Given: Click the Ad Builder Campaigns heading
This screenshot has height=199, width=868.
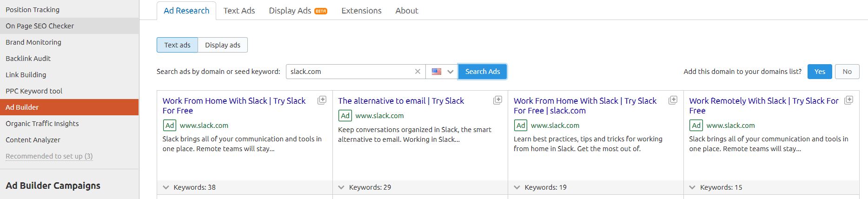Looking at the screenshot, I should pos(53,186).
